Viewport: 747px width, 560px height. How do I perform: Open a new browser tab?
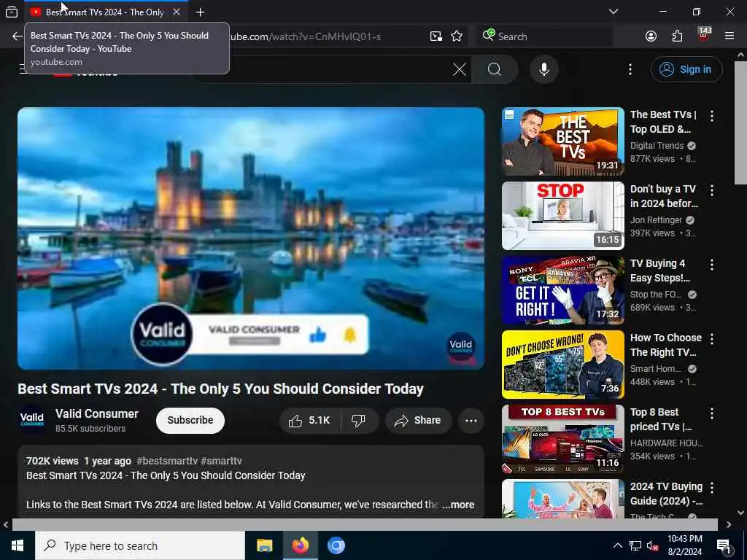pyautogui.click(x=200, y=12)
